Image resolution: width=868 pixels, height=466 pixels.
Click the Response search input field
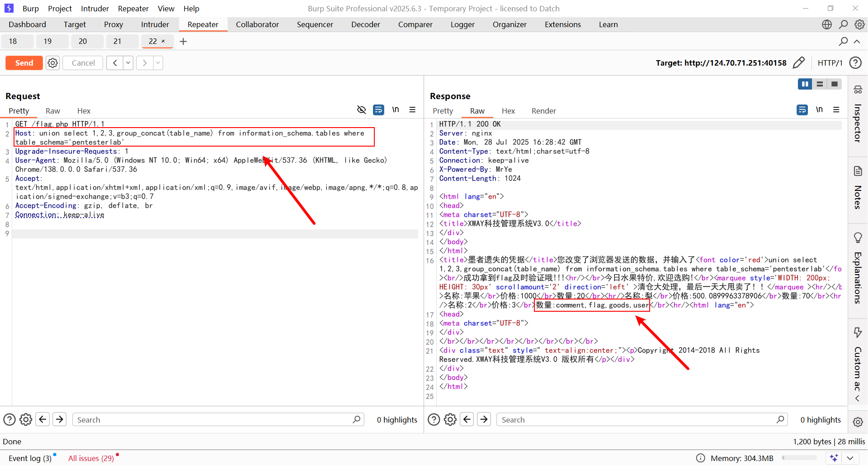[x=642, y=419]
